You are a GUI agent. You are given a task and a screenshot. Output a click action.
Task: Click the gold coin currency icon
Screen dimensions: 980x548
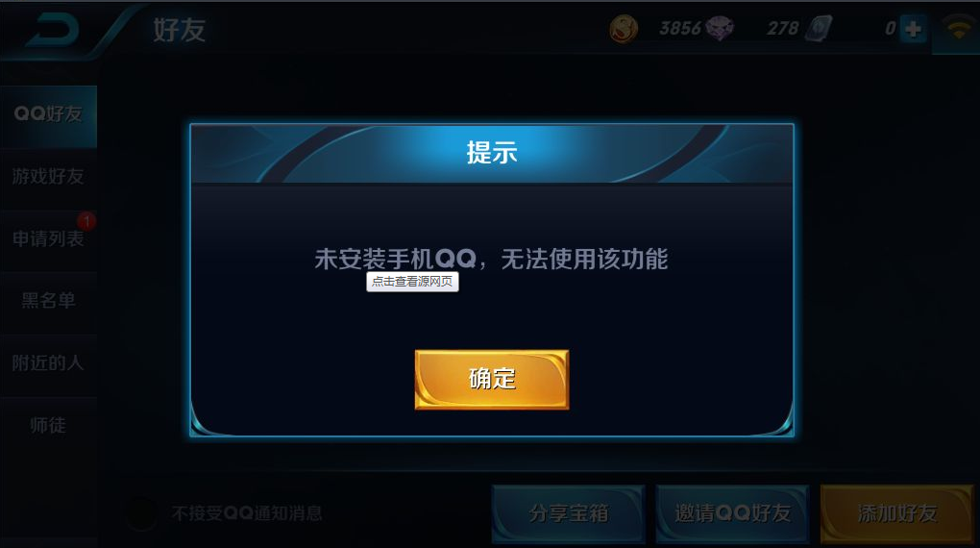[624, 29]
